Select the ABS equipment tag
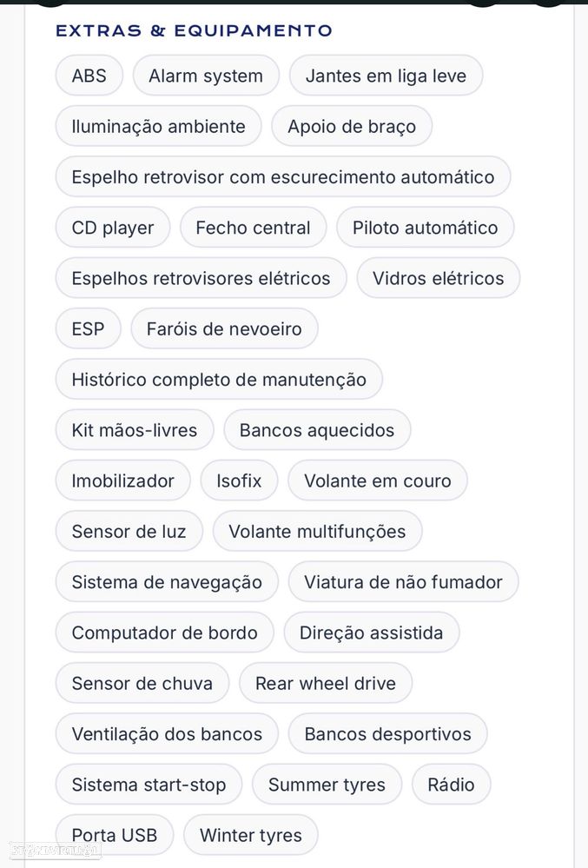 pyautogui.click(x=89, y=76)
